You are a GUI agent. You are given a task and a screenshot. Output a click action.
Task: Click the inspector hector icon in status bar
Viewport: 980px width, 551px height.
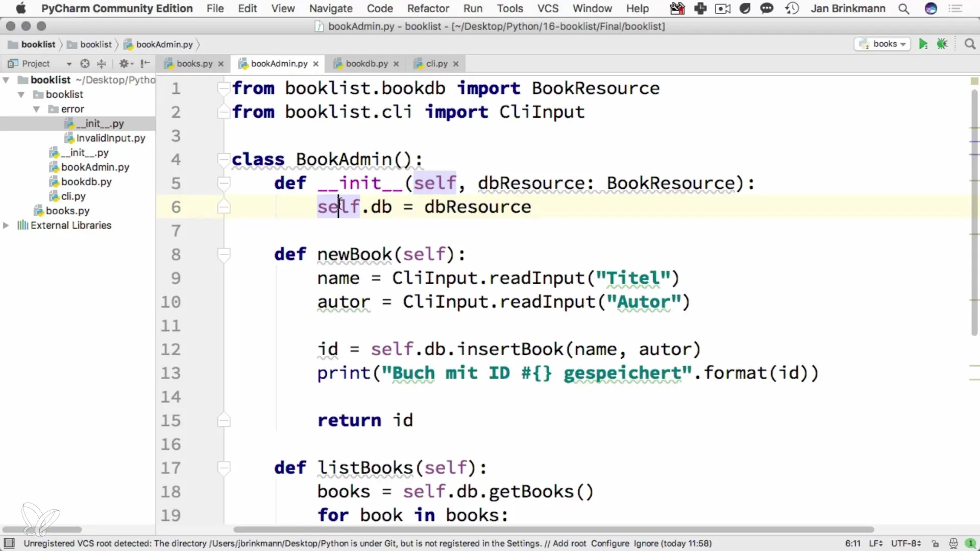953,544
